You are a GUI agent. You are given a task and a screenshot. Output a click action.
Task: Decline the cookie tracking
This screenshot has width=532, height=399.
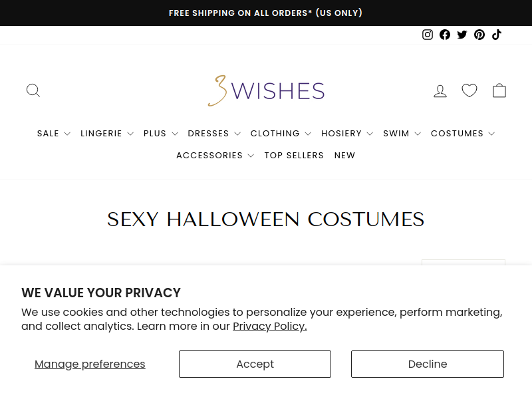428,364
